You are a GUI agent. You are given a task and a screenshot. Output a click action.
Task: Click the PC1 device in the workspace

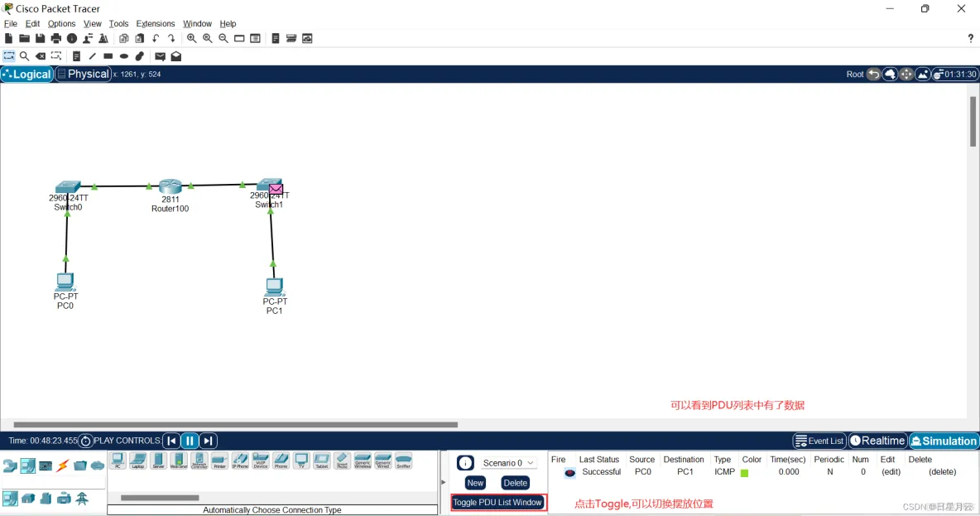pyautogui.click(x=274, y=287)
